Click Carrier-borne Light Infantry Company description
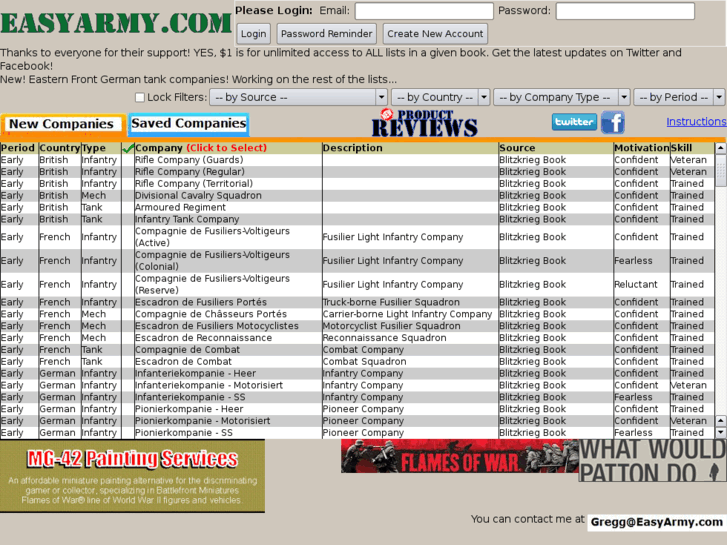 (x=407, y=314)
